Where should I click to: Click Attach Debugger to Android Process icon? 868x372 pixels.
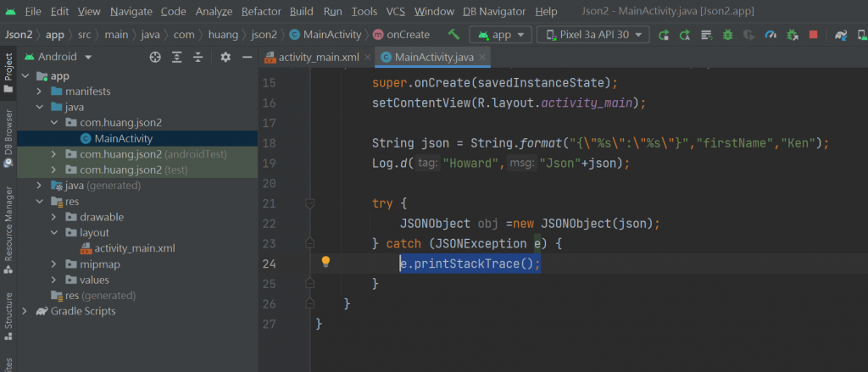(792, 35)
